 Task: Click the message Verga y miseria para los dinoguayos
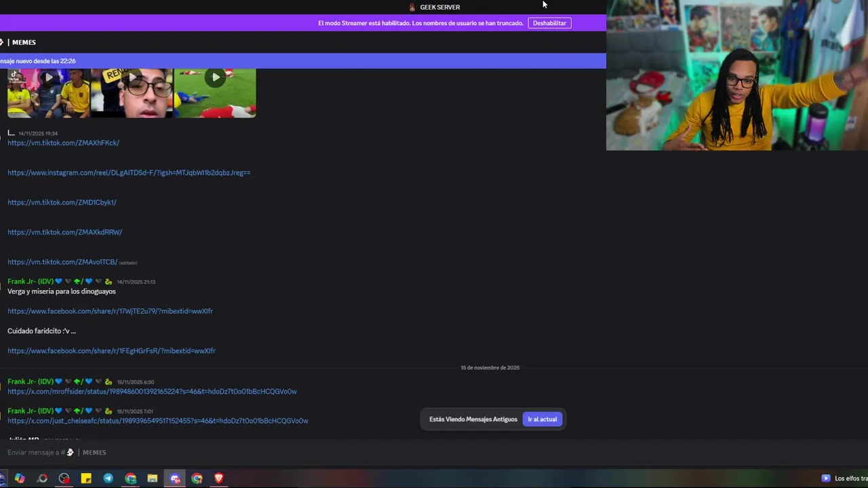pyautogui.click(x=62, y=291)
